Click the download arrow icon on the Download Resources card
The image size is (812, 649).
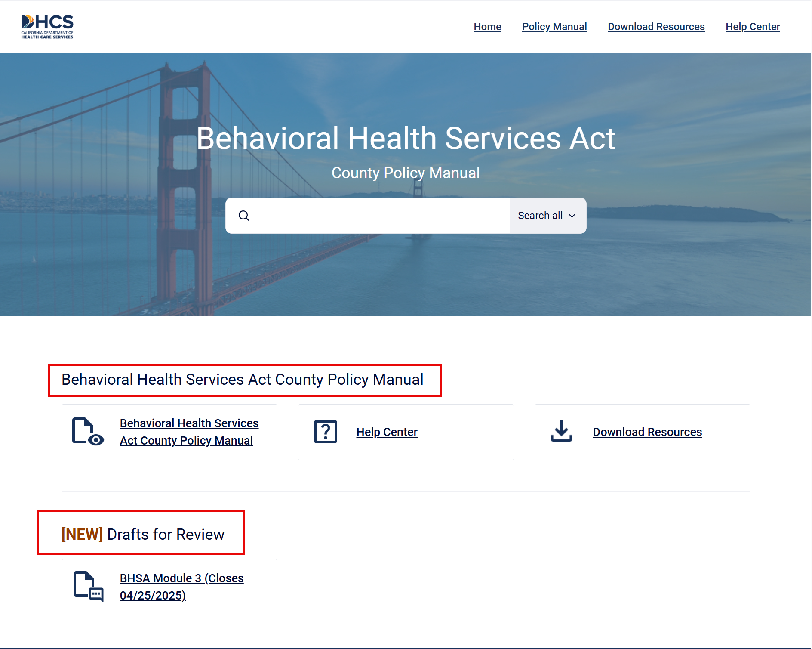561,431
